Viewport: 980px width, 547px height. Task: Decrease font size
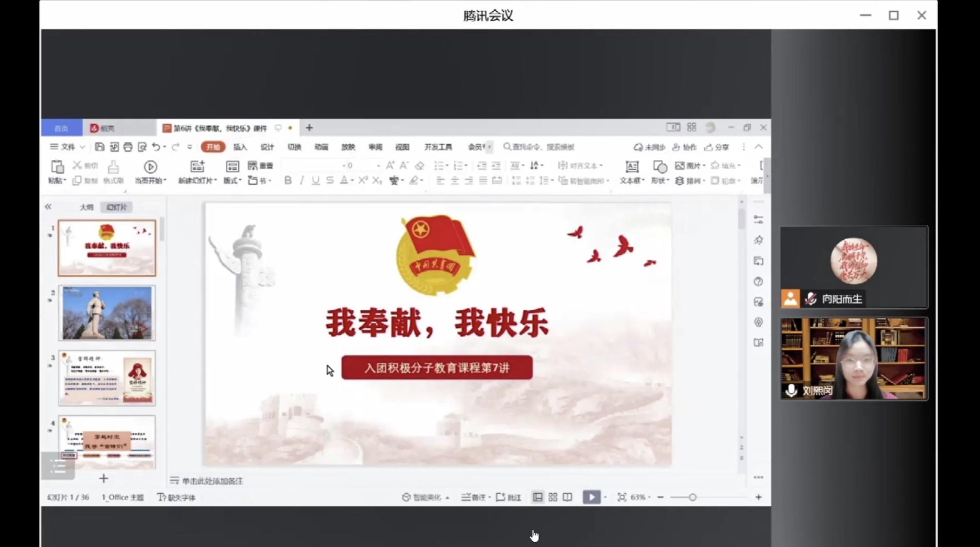[404, 165]
